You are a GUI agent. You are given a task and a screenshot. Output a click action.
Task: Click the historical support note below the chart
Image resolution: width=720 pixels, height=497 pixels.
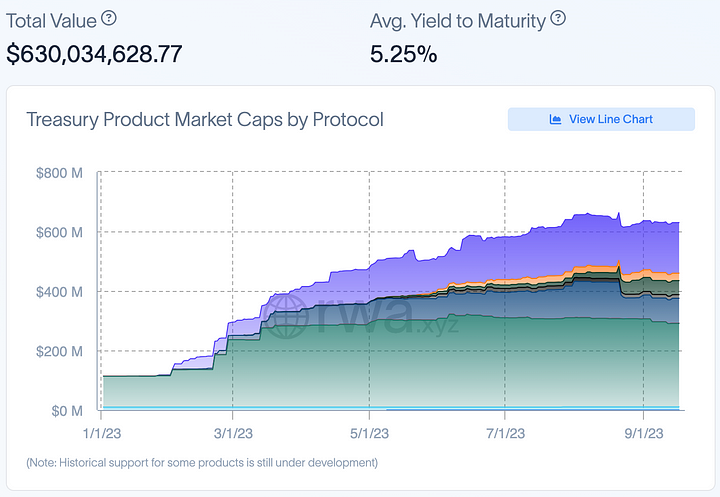[x=202, y=463]
